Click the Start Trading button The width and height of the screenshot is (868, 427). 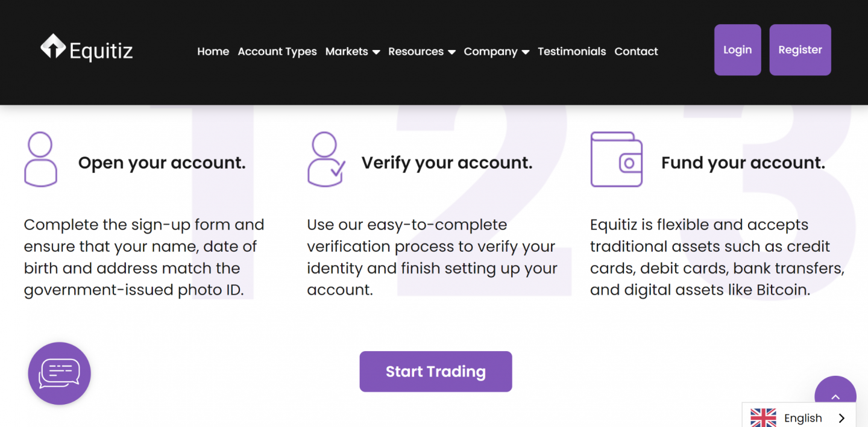point(435,372)
